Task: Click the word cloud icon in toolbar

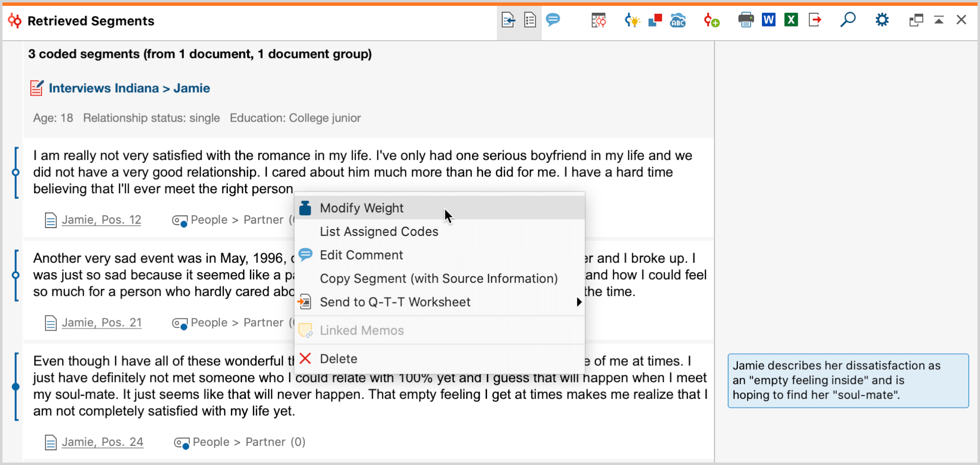Action: click(678, 21)
